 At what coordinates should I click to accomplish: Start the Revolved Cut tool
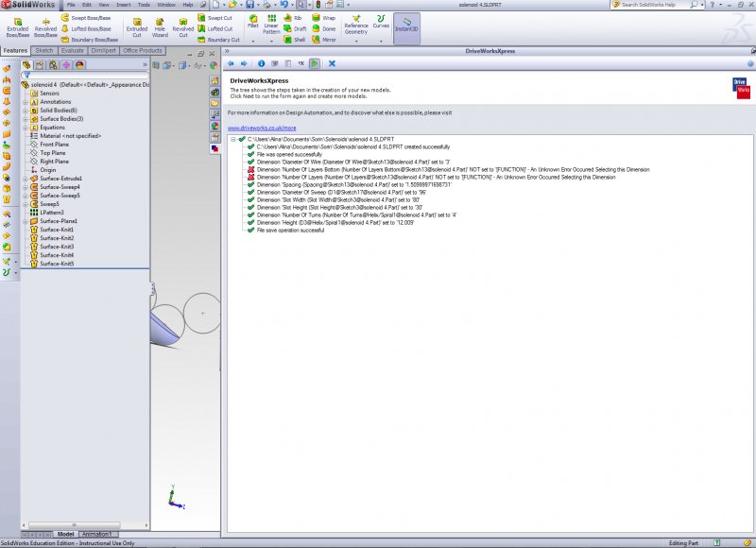click(183, 28)
